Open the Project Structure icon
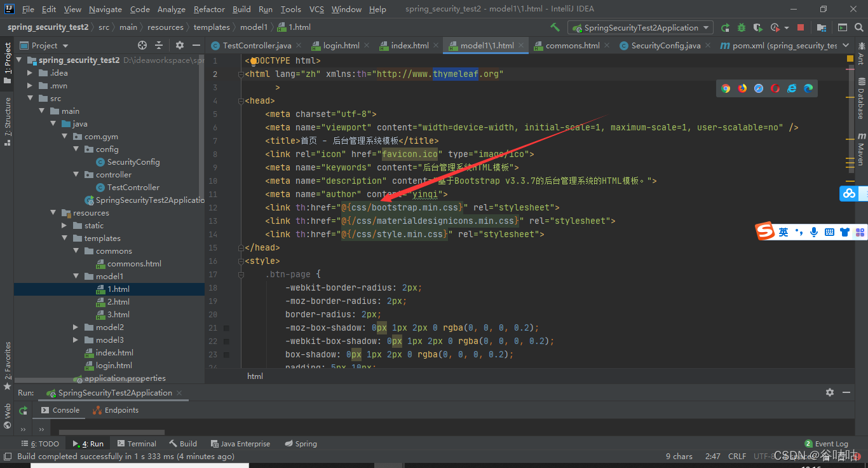 pyautogui.click(x=822, y=27)
